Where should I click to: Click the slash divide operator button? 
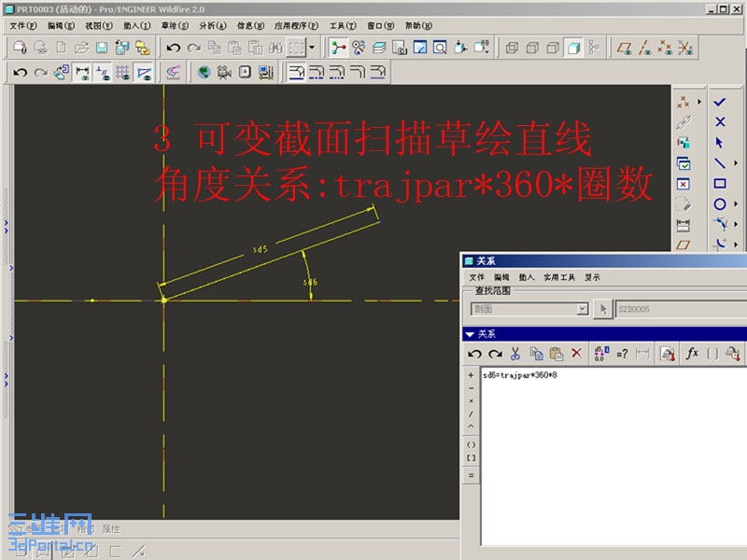471,413
